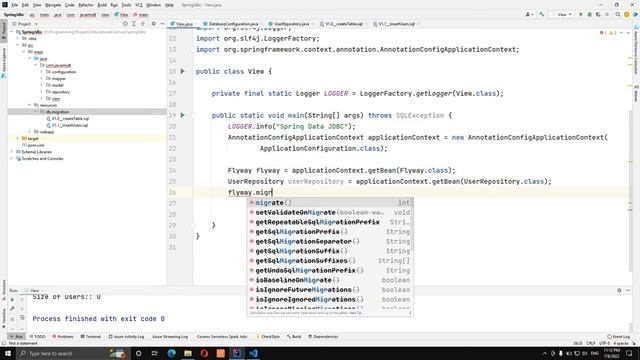Click the Run arrow beside the main method
The width and height of the screenshot is (640, 360).
click(182, 116)
